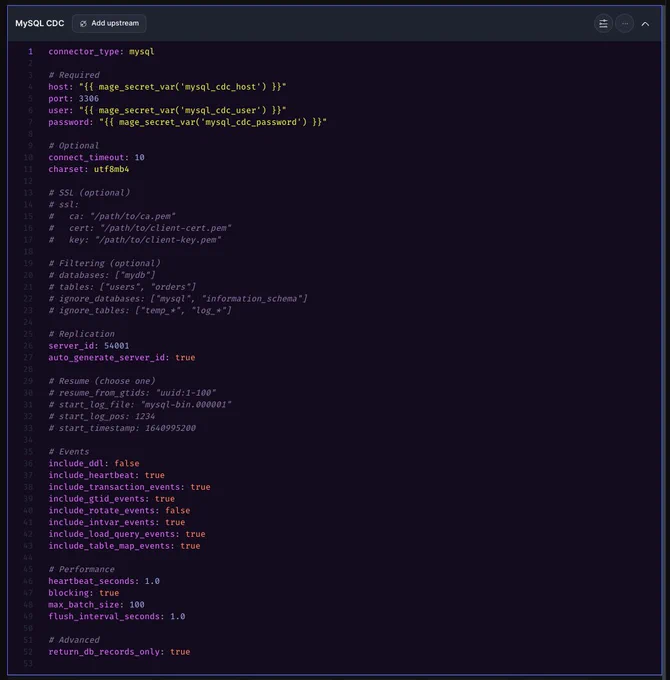Click the include_gtid_events: true line
Viewport: 670px width, 680px height.
coord(111,499)
